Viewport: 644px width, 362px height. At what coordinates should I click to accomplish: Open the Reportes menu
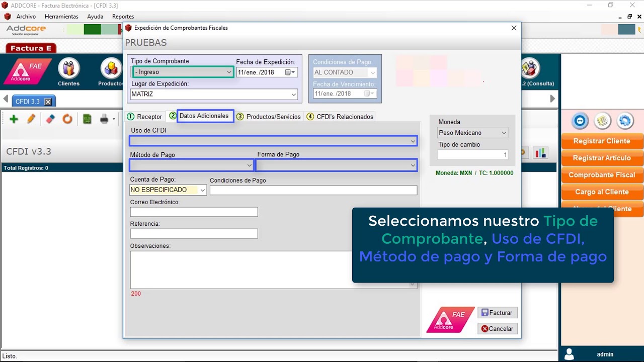(x=123, y=17)
